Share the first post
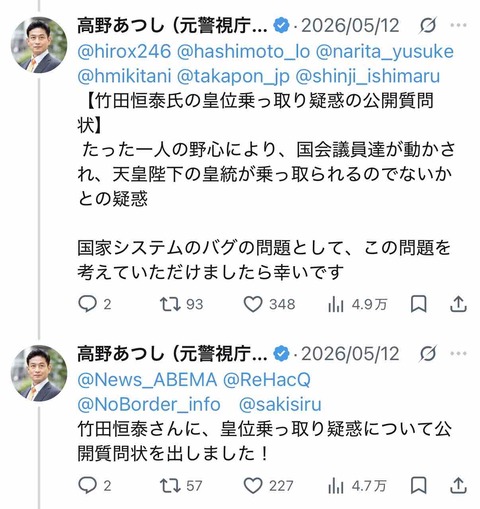Image resolution: width=480 pixels, height=509 pixels. (x=458, y=304)
